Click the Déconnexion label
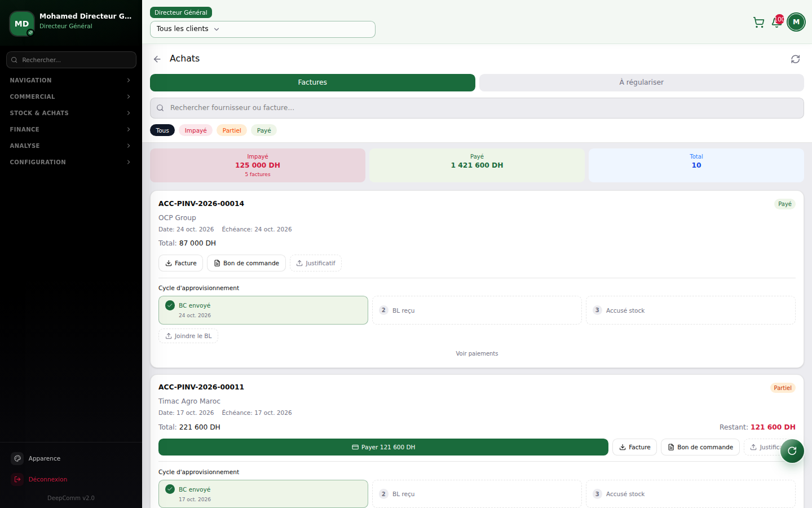This screenshot has height=508, width=812. pyautogui.click(x=48, y=479)
